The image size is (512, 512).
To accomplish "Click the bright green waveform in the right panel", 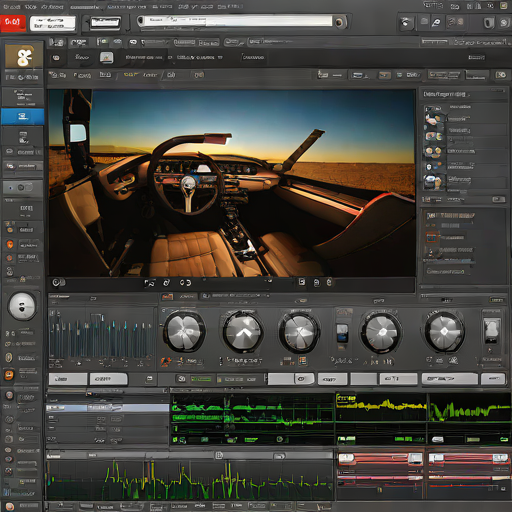I will [469, 407].
